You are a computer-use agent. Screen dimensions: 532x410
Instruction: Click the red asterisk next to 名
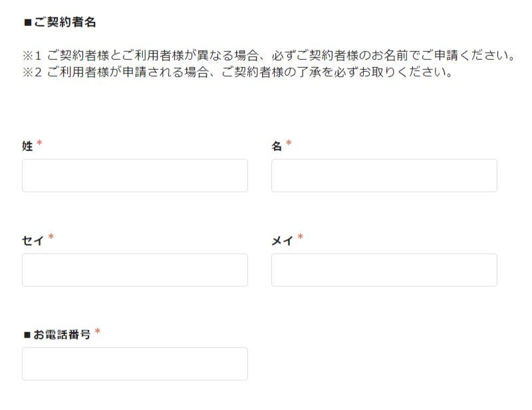pyautogui.click(x=287, y=141)
